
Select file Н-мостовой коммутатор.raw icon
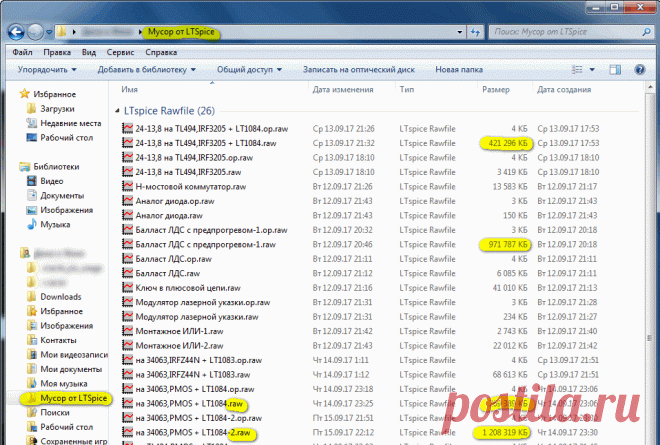(128, 186)
